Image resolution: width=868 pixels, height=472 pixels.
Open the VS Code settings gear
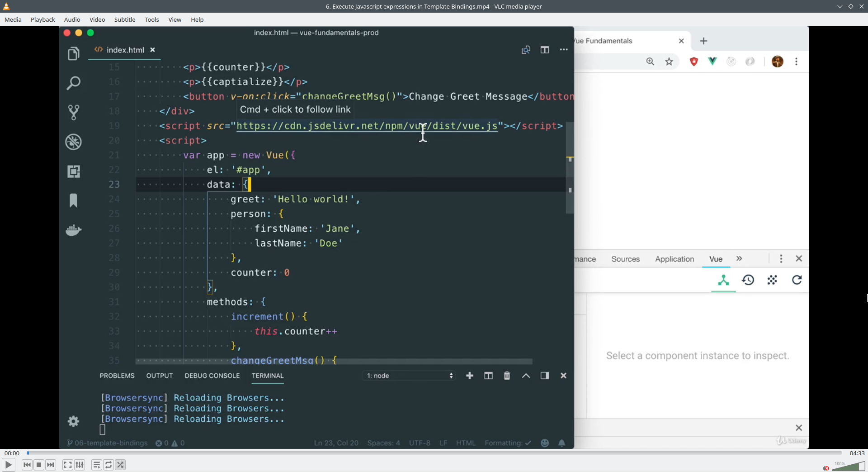[x=73, y=421]
